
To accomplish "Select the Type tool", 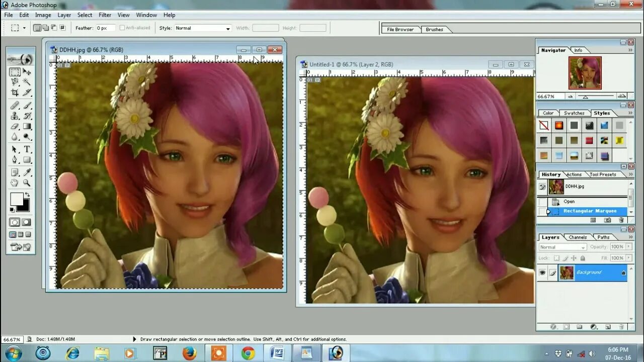I will [x=27, y=149].
